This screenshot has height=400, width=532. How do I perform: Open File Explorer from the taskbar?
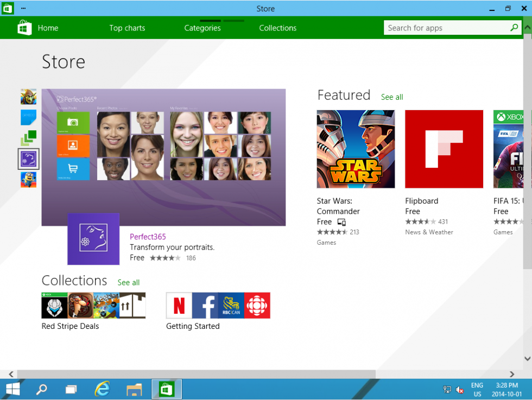tap(134, 389)
